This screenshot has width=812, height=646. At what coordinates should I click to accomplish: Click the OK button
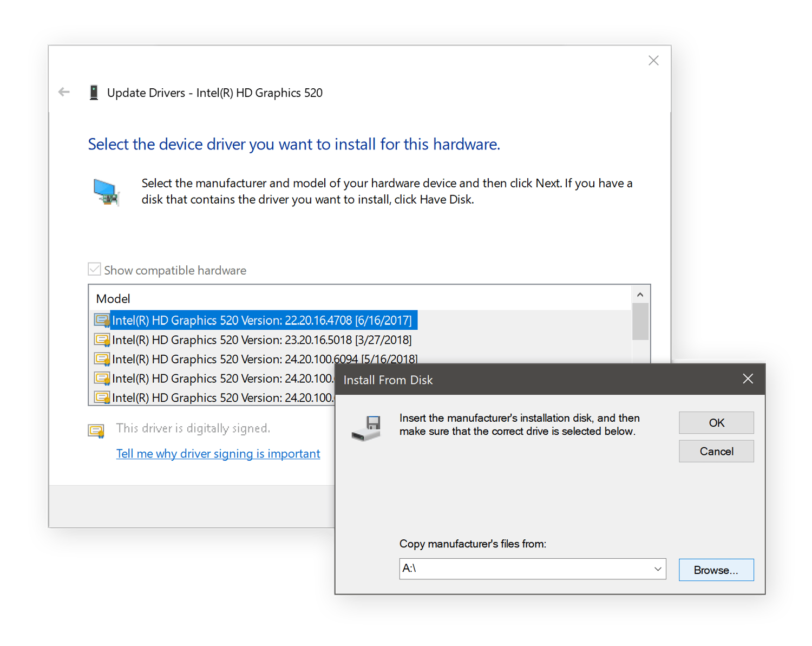click(x=716, y=422)
